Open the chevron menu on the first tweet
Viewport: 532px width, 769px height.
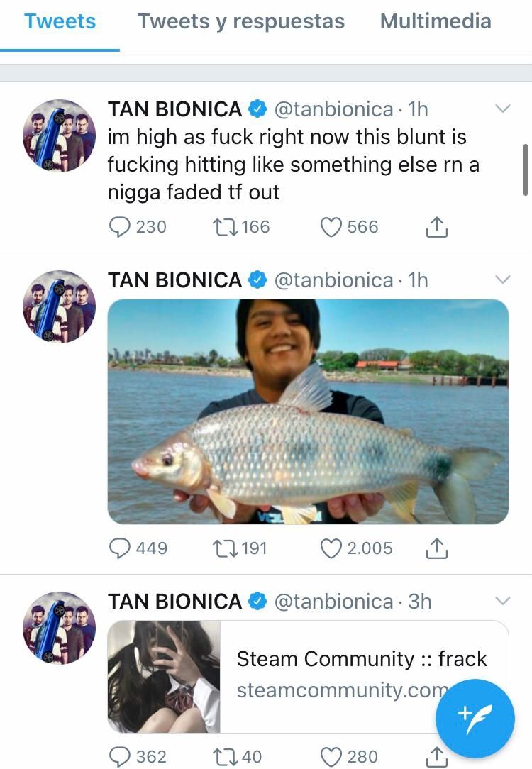(502, 109)
